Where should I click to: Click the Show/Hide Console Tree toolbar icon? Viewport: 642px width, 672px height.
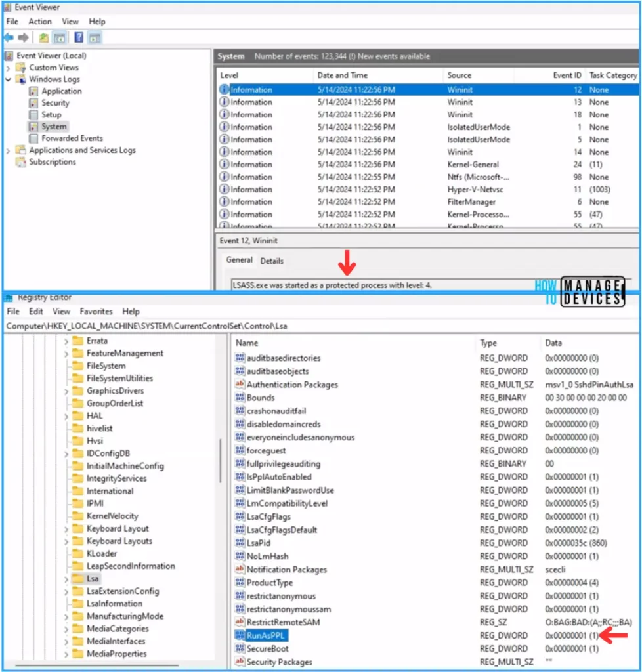(59, 37)
